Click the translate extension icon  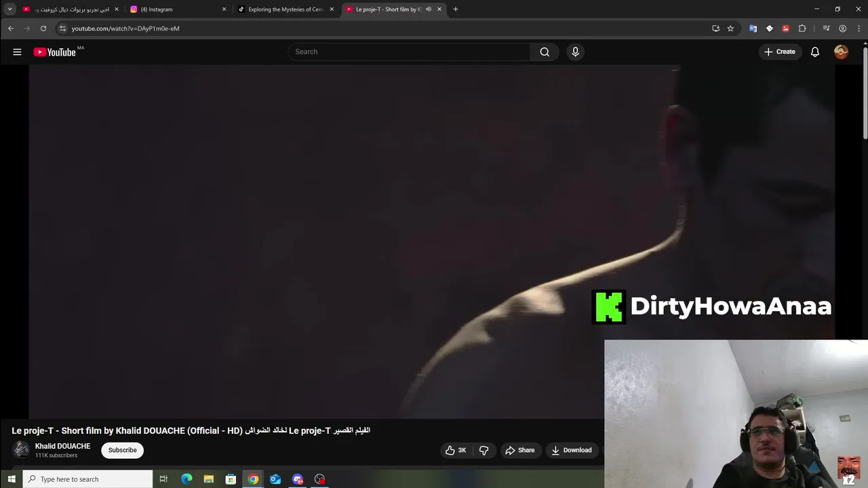(x=753, y=28)
